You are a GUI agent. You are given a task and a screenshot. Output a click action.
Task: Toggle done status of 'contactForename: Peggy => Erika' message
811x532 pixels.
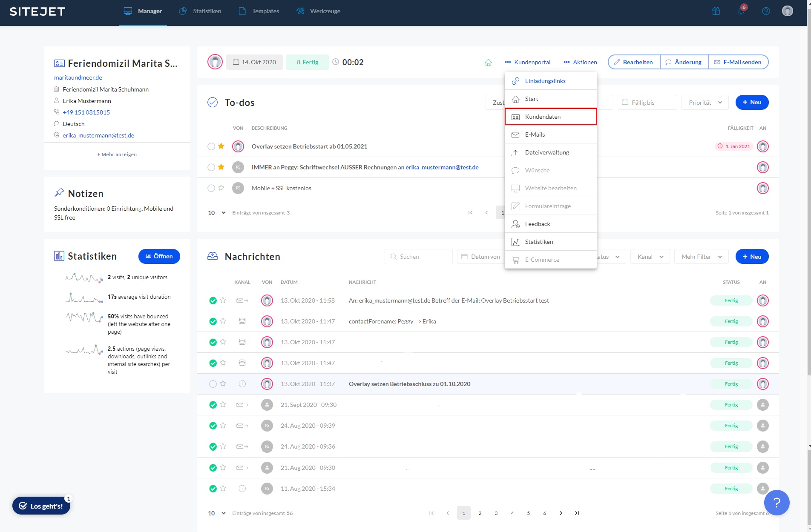(x=213, y=321)
